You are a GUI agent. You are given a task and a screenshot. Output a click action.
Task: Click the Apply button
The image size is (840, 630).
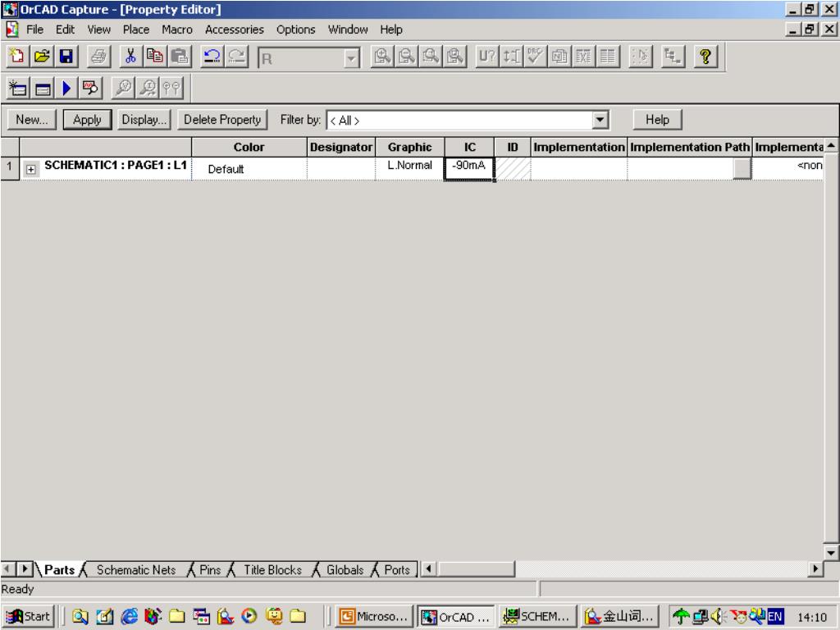[87, 120]
